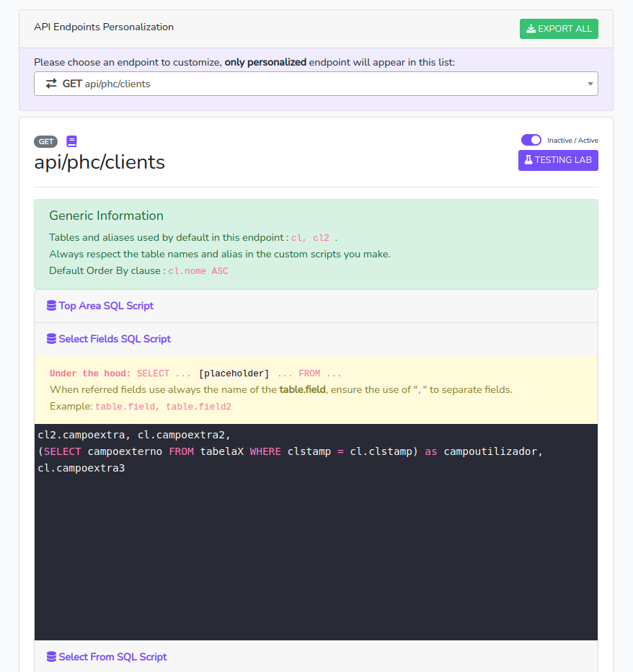The height and width of the screenshot is (672, 633).
Task: Click database icon beside Select From SQL Script
Action: 51,657
